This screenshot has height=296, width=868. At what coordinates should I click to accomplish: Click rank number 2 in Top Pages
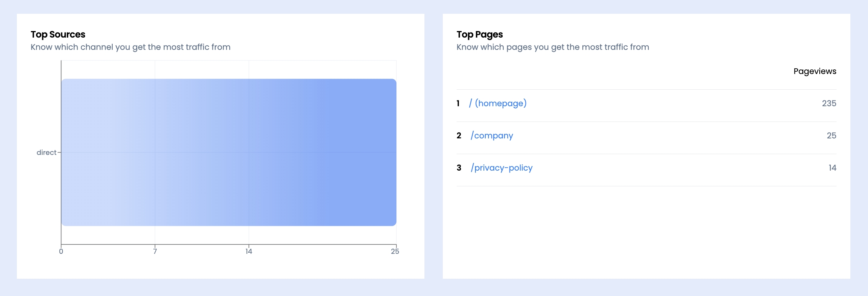(x=459, y=135)
